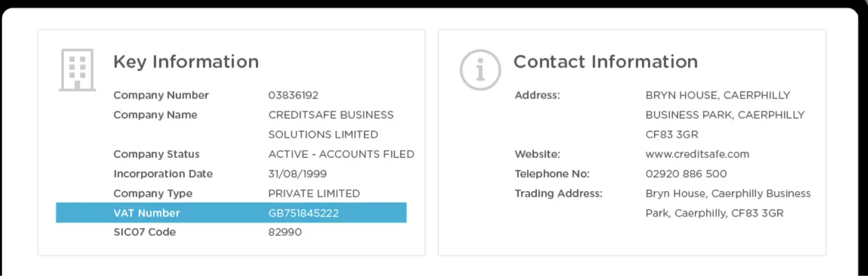The image size is (868, 277).
Task: Click the Contact Information heading
Action: point(605,62)
